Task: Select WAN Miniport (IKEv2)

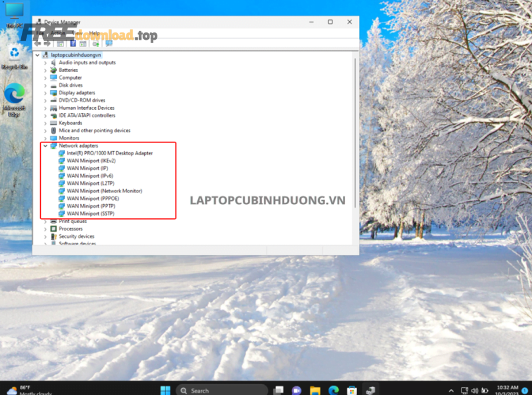Action: (91, 161)
